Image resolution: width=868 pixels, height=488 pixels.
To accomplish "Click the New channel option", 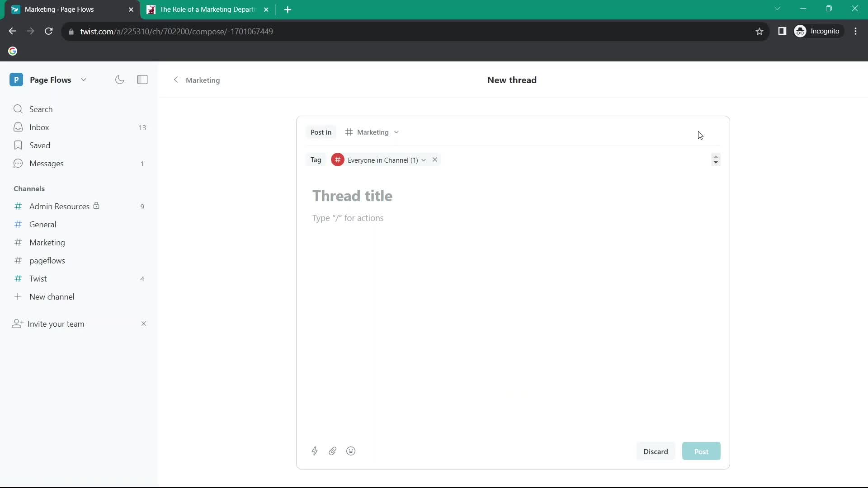I will 52,297.
